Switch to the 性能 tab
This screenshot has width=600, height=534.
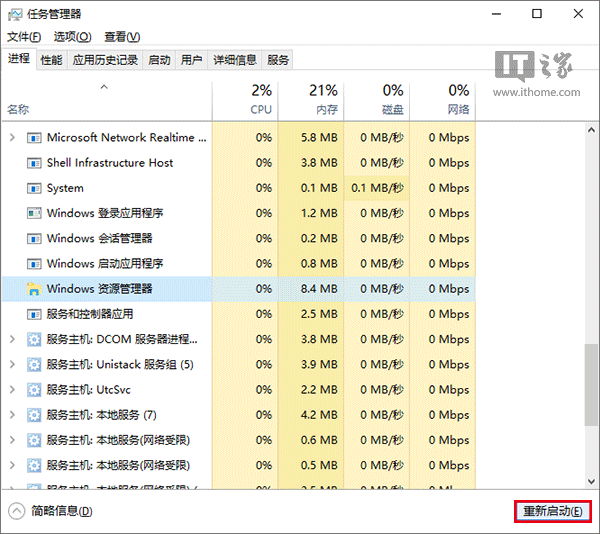[x=51, y=60]
